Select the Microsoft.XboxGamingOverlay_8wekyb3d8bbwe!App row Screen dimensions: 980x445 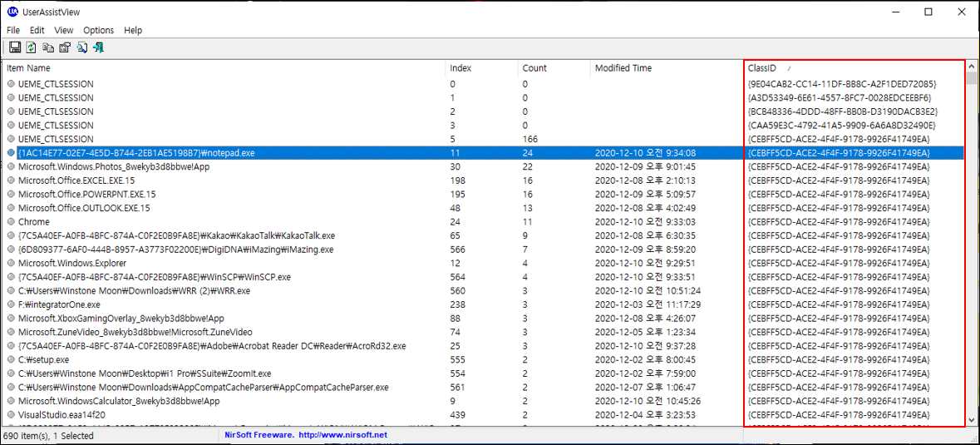[x=485, y=318]
